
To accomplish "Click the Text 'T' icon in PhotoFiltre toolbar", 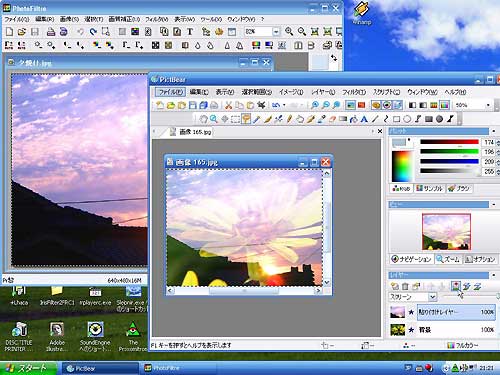I will [190, 32].
